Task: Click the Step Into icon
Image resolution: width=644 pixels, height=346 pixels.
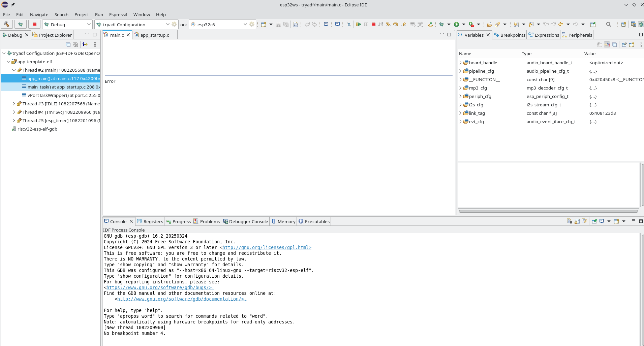Action: tap(388, 24)
